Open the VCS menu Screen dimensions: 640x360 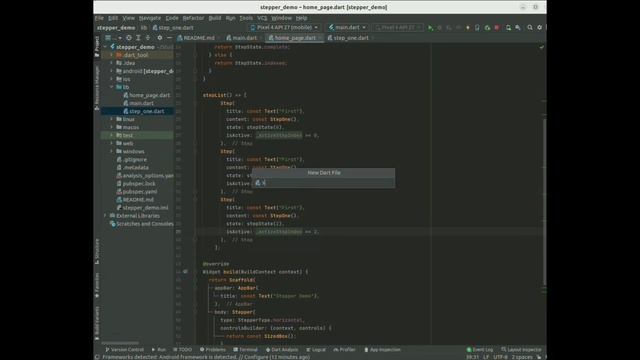click(x=262, y=18)
